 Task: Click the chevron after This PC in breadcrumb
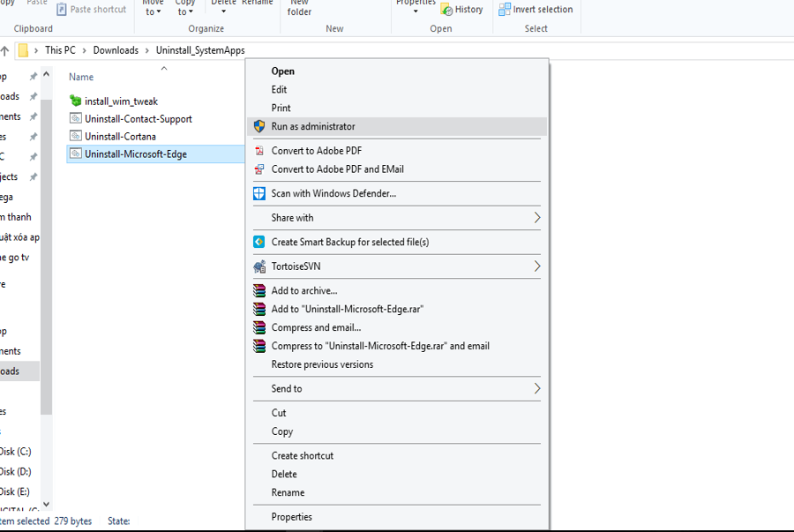84,50
